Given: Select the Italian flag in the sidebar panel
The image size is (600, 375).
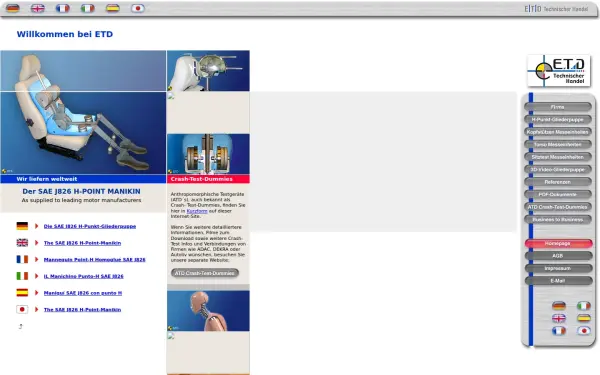Looking at the screenshot, I should tap(584, 305).
